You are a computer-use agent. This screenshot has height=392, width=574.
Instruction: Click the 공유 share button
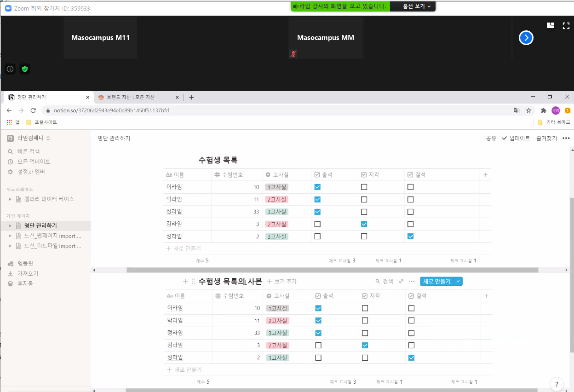491,138
